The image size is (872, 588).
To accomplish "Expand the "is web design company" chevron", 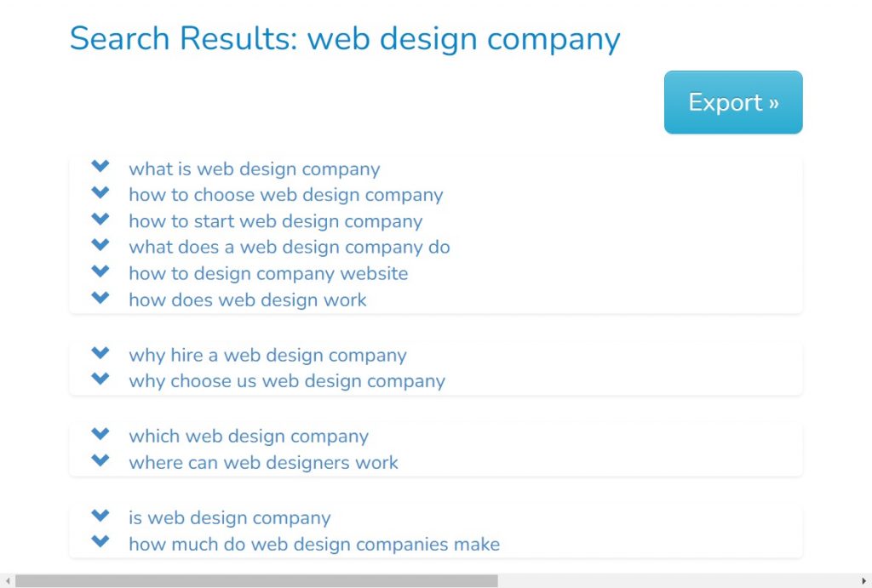I will 100,517.
